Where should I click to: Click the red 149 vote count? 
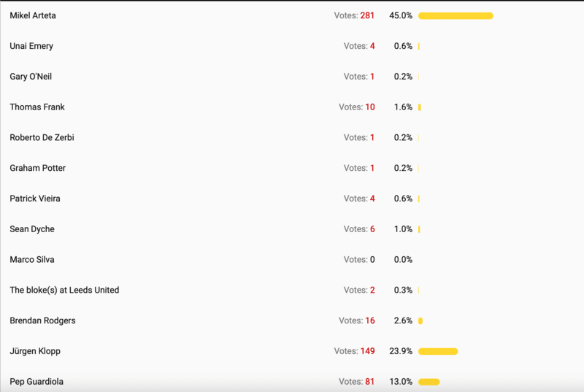pyautogui.click(x=368, y=351)
